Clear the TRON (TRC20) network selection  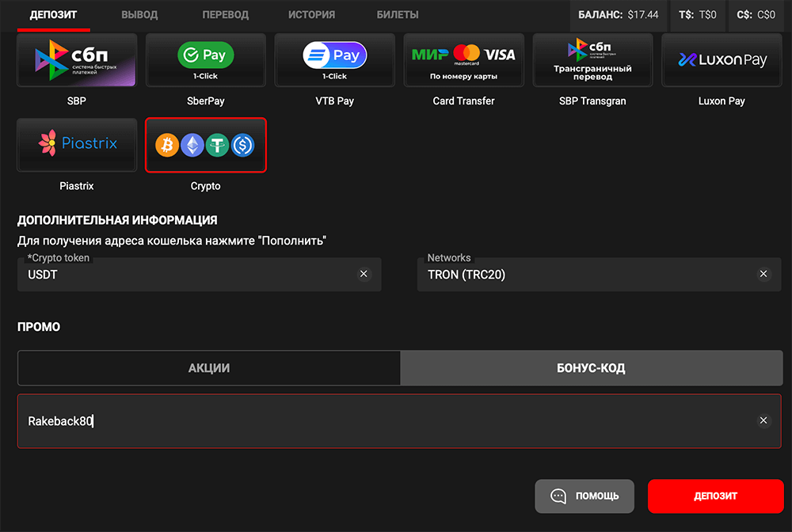point(763,274)
